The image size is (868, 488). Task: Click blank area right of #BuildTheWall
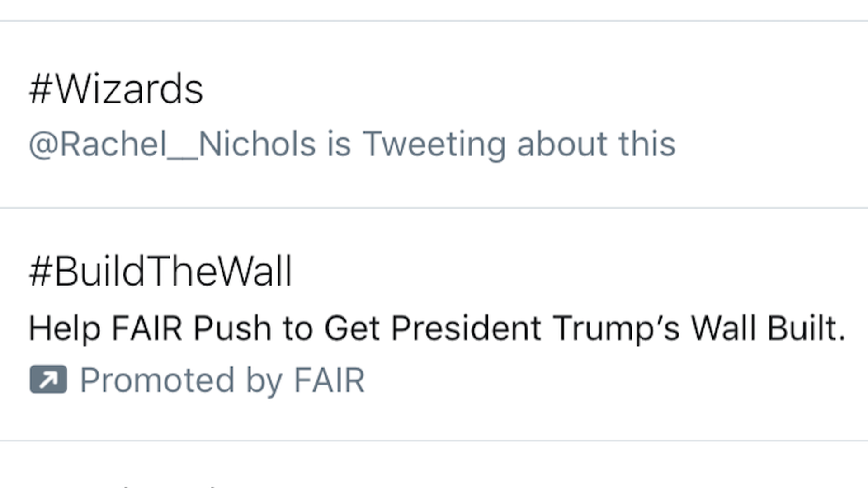click(x=579, y=272)
